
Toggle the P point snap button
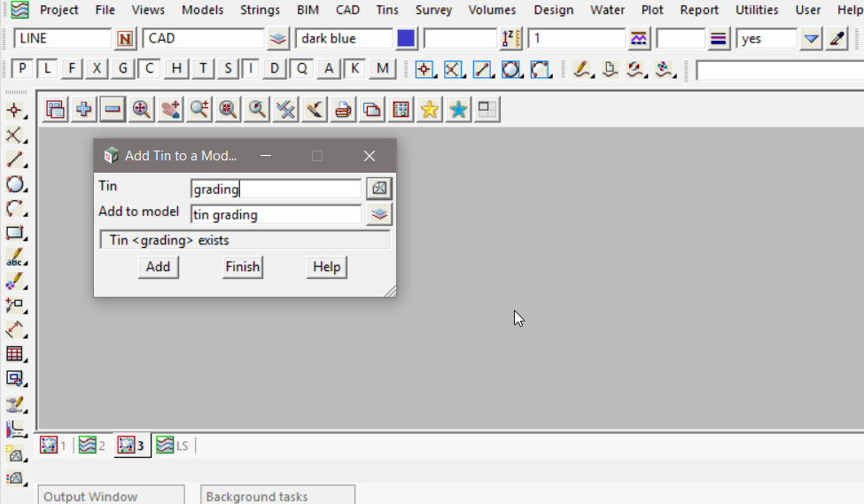[x=21, y=69]
